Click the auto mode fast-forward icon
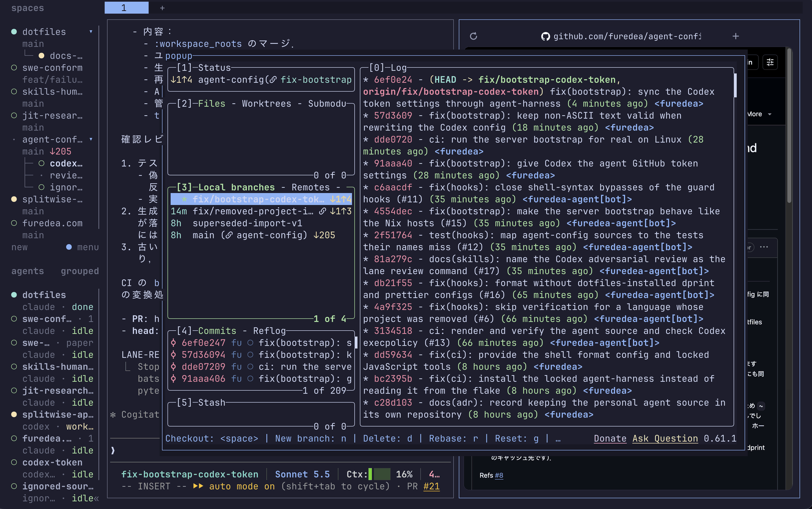The width and height of the screenshot is (812, 509). (198, 486)
